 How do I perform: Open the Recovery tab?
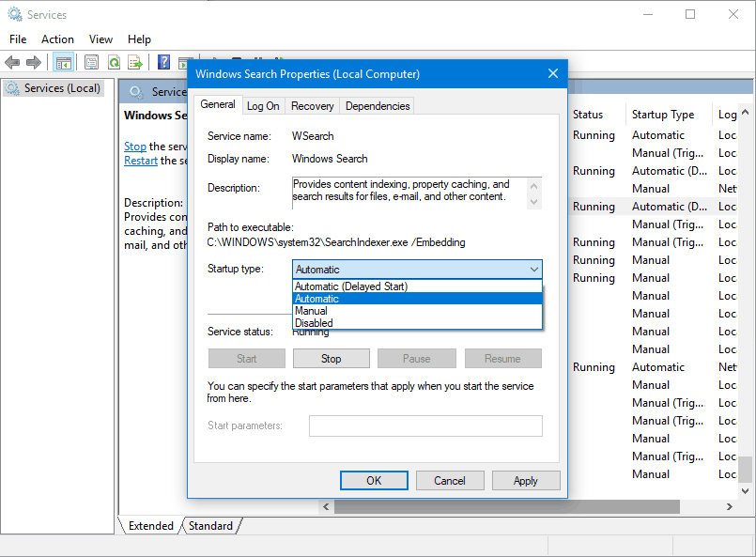[312, 106]
